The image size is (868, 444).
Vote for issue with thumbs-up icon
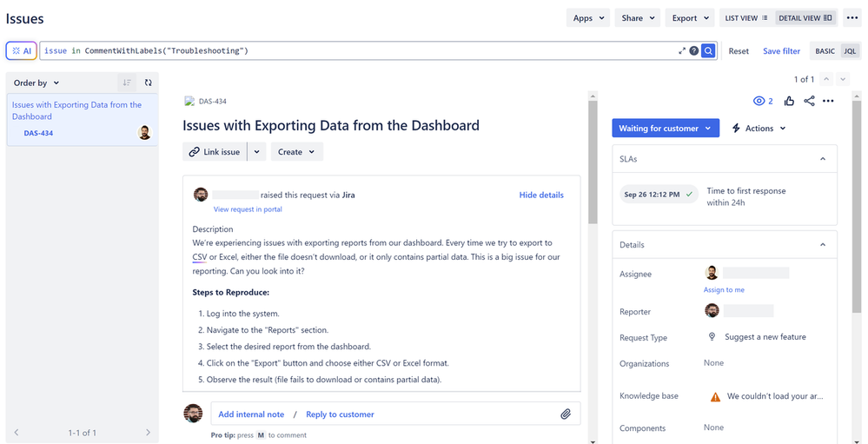[x=790, y=101]
